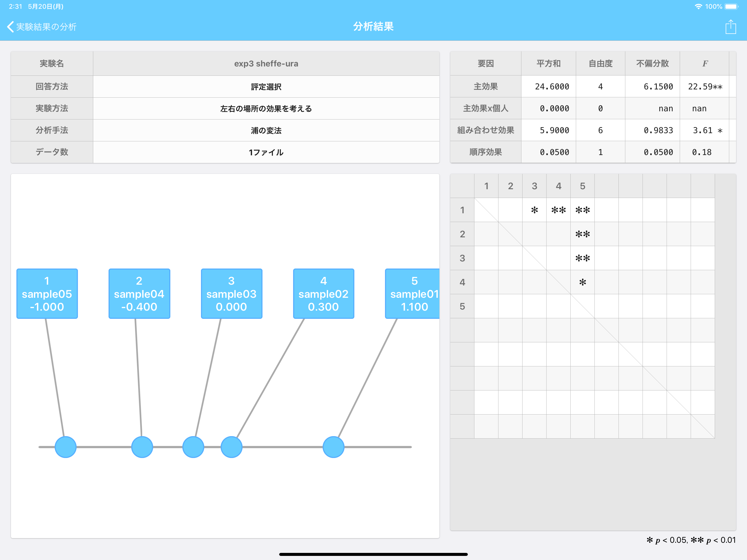Tap the scale dot for sample01

pos(333,447)
